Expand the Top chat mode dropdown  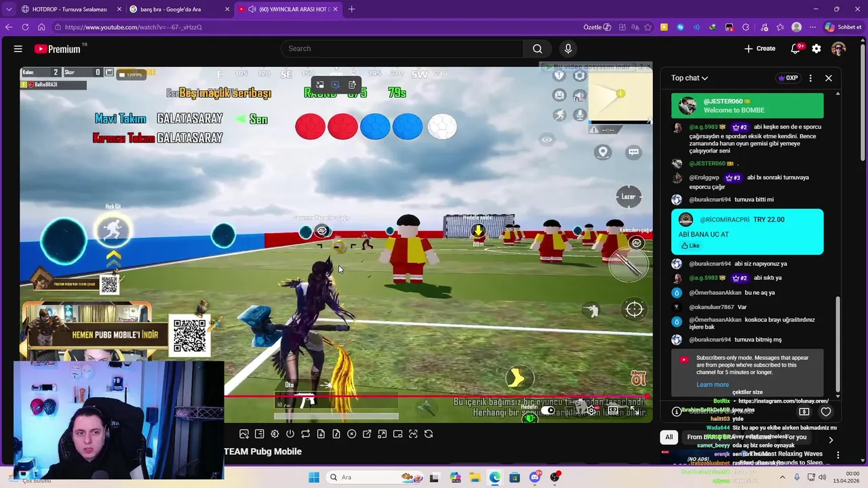tap(690, 78)
